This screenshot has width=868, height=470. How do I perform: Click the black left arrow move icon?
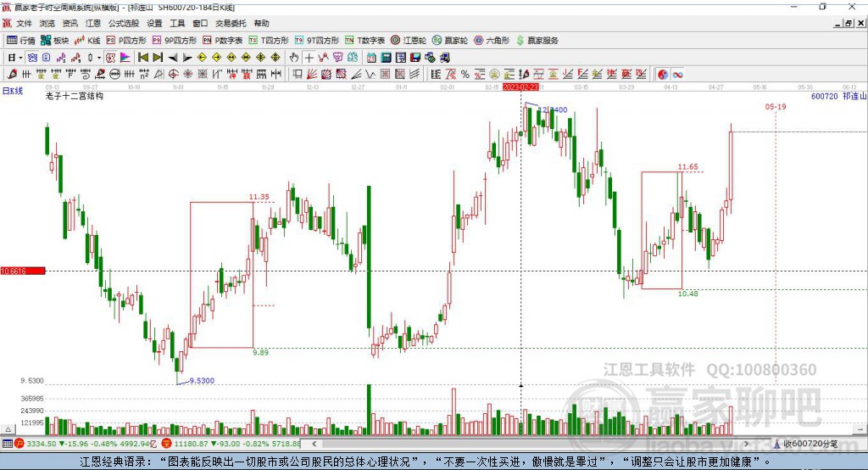click(173, 58)
